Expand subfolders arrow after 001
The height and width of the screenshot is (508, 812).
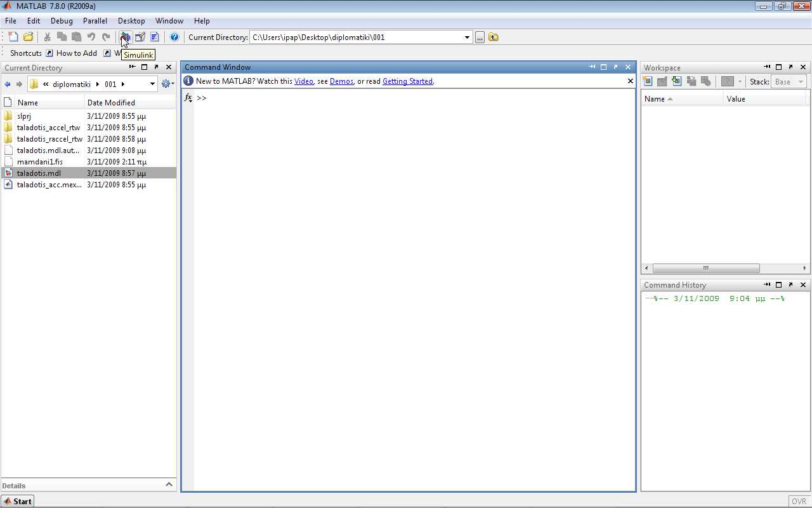pos(123,84)
